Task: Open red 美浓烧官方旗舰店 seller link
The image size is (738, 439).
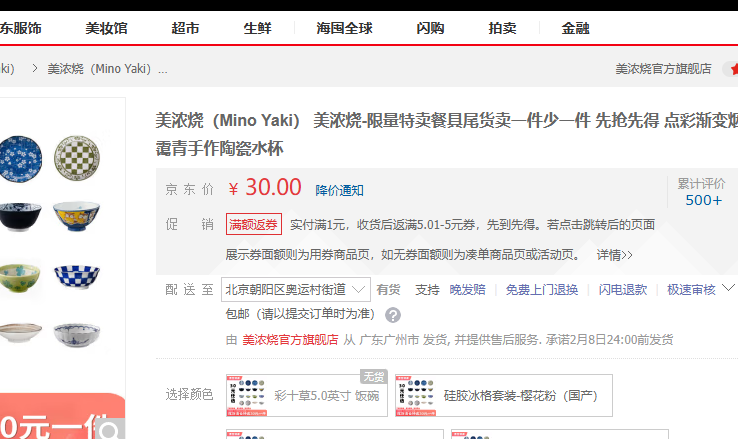Action: pyautogui.click(x=290, y=340)
